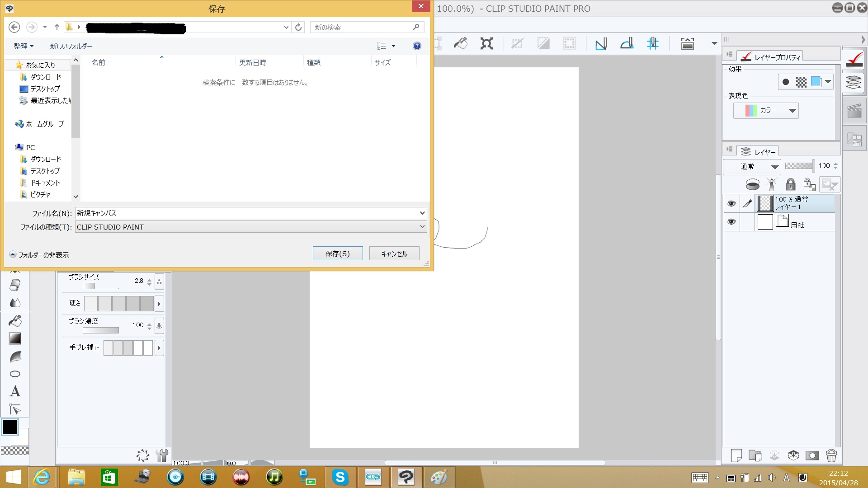The image size is (868, 488).
Task: Hide the レイヤー1 layer
Action: (x=731, y=204)
